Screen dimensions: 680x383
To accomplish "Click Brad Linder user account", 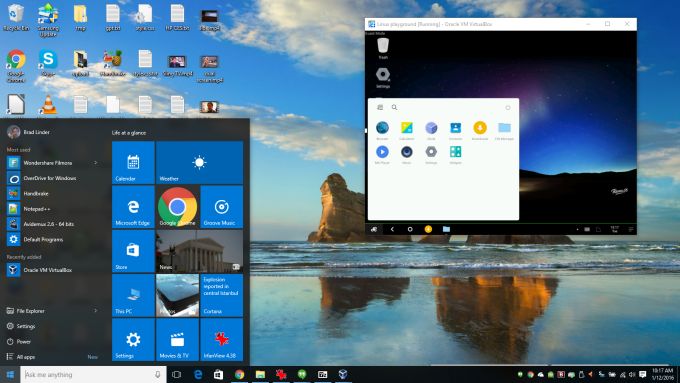I will (x=29, y=132).
